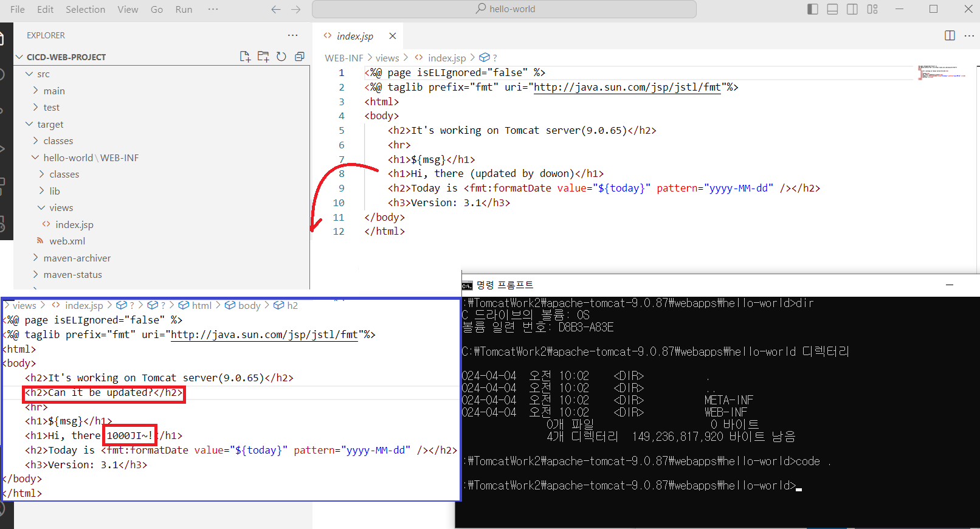Close the index.jsp editor tab
Screen dimensions: 980x529
point(393,36)
